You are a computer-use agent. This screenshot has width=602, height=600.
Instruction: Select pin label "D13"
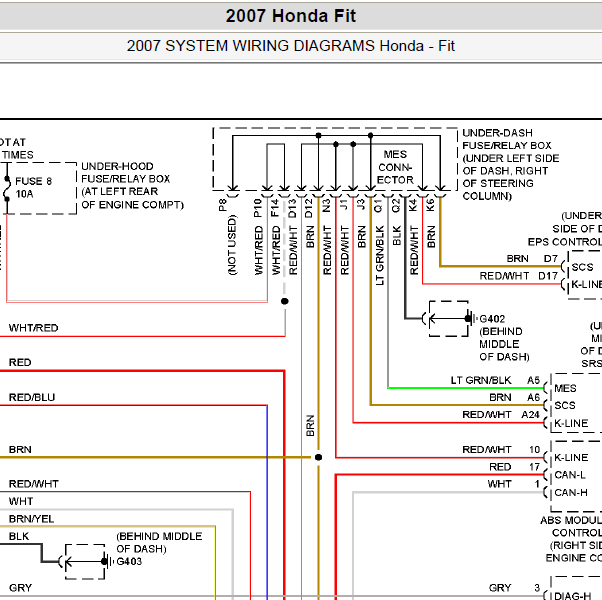pos(293,208)
